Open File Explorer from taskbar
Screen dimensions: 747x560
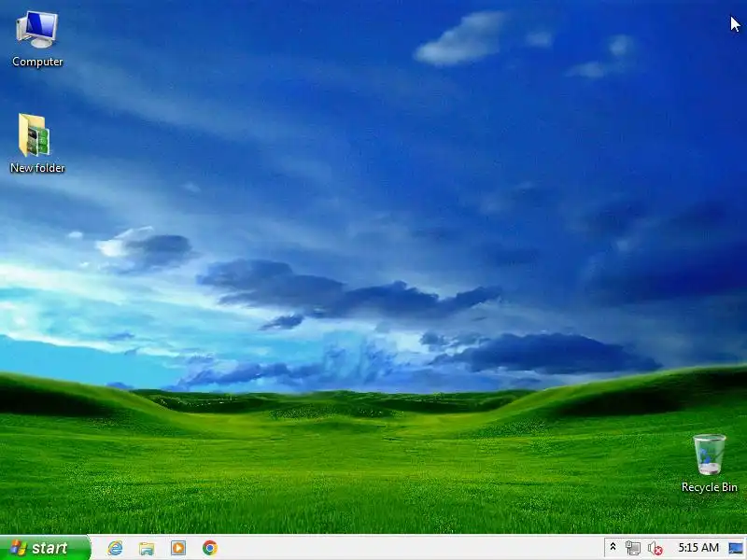(147, 548)
